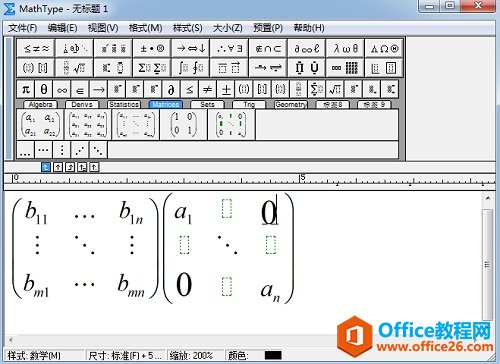Viewport: 500px width, 364px height.
Task: Open the relational symbols palette (≤≠≈)
Action: [x=36, y=49]
